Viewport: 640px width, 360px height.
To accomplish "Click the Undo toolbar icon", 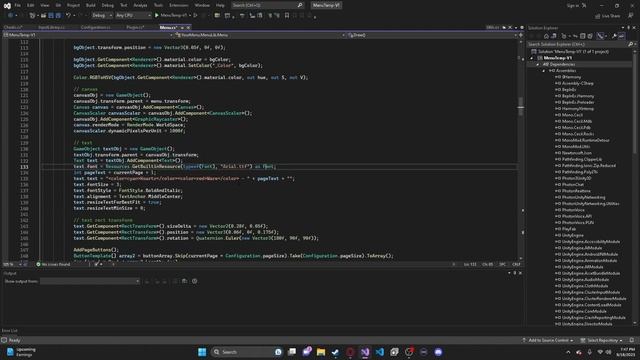I will (68, 16).
